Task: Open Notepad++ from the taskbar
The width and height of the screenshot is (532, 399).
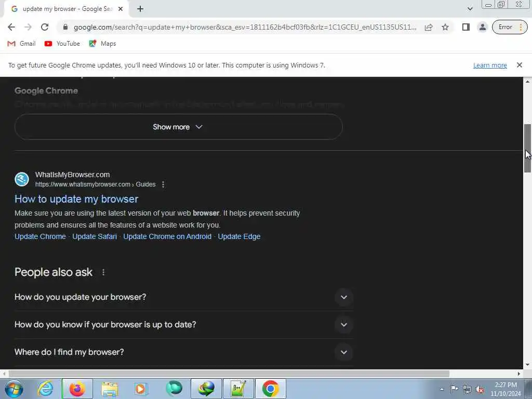Action: 238,389
